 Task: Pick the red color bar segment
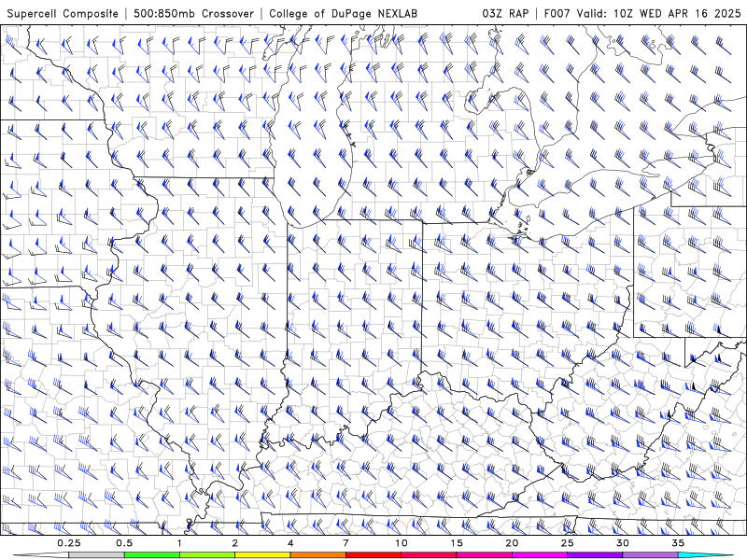click(373, 555)
